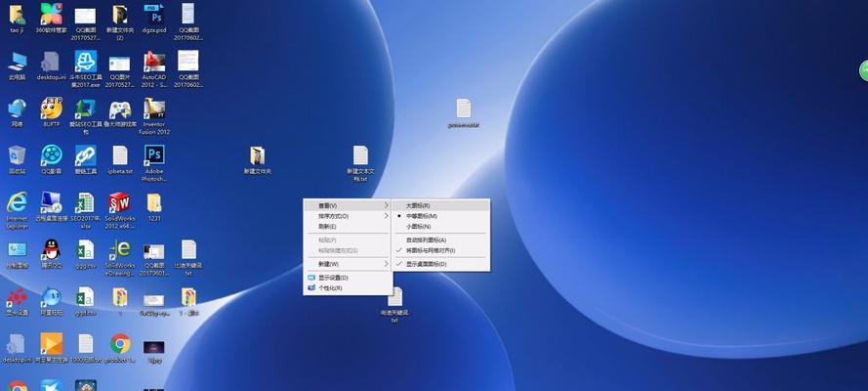Expand the 排序方式(O) submenu

pos(348,216)
